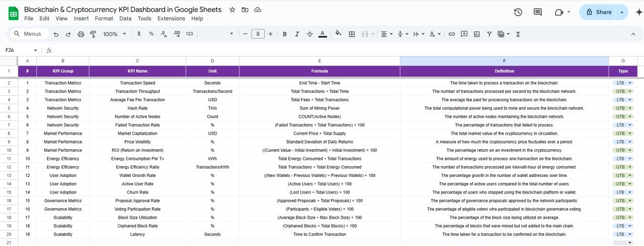Open the fill color bucket

(339, 34)
